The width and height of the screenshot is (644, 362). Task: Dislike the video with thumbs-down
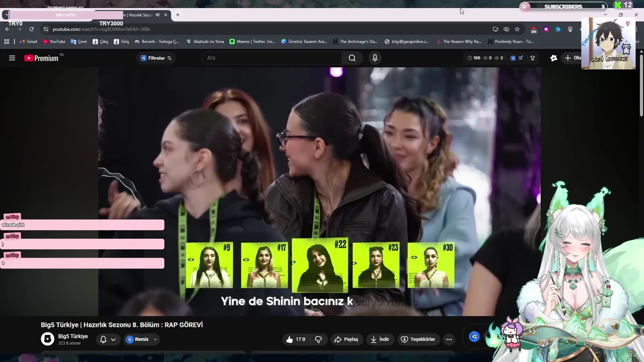pos(318,339)
